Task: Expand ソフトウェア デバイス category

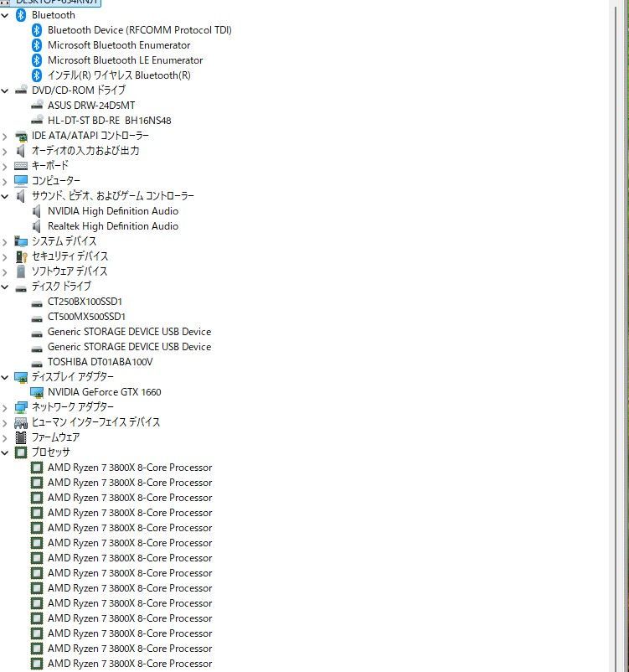Action: [x=5, y=271]
